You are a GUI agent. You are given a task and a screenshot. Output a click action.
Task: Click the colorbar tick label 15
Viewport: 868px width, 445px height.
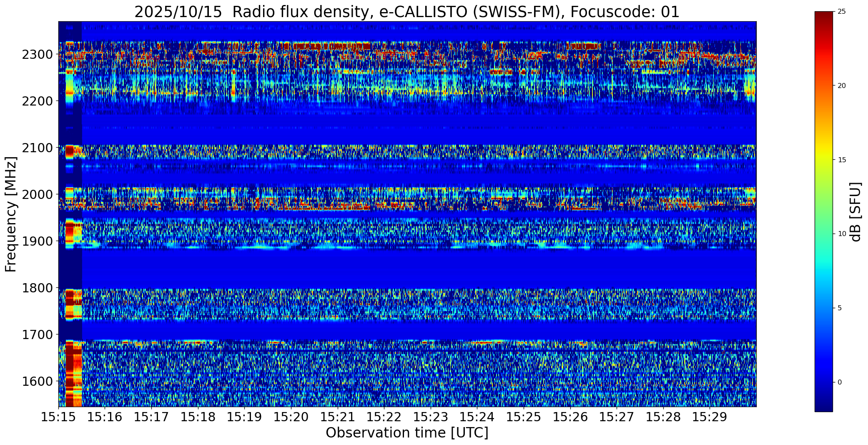coord(842,160)
